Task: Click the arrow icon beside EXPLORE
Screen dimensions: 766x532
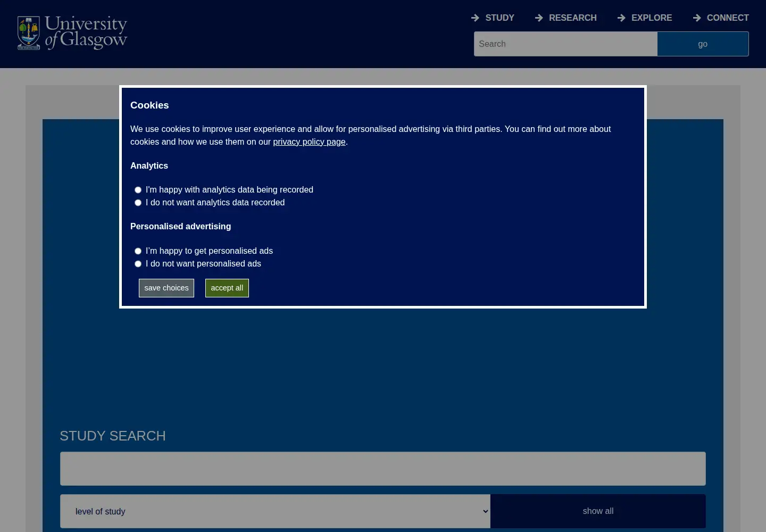Action: tap(621, 18)
